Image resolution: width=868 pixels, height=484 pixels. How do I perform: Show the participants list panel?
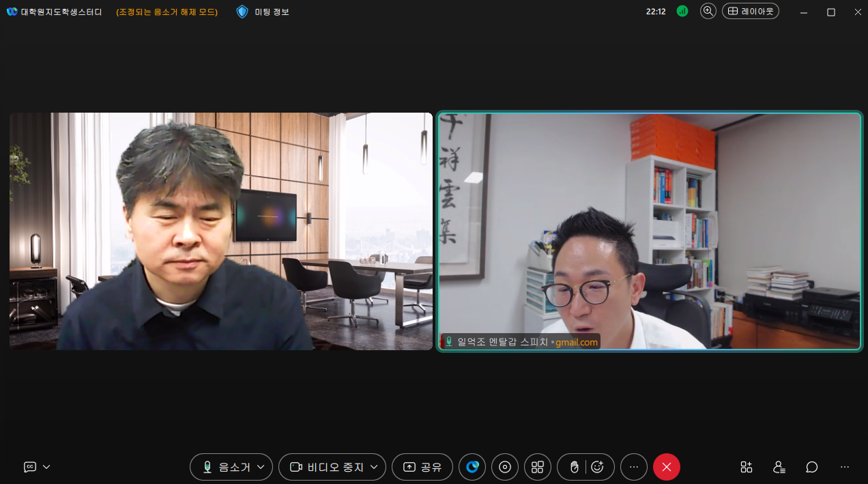point(779,467)
